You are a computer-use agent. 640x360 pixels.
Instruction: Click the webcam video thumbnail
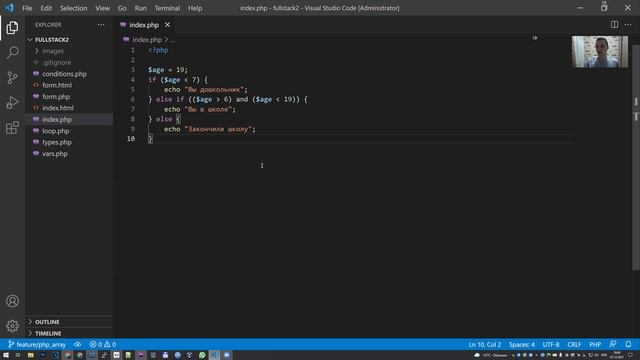click(x=600, y=52)
